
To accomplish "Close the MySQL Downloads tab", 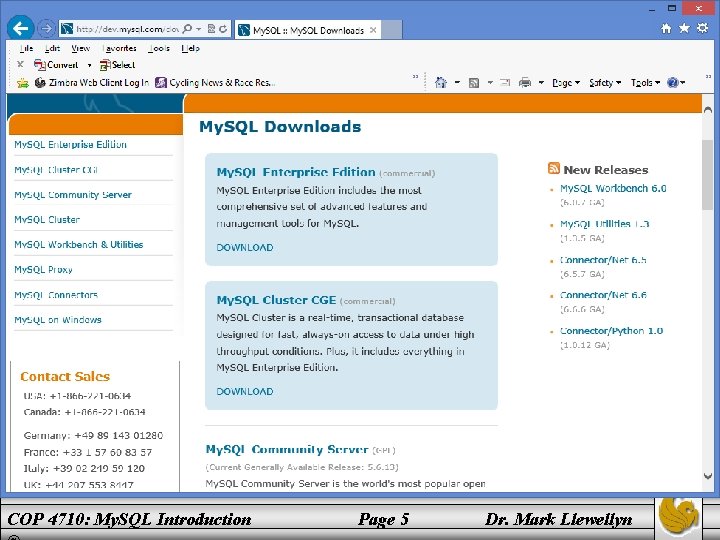I will pos(373,30).
